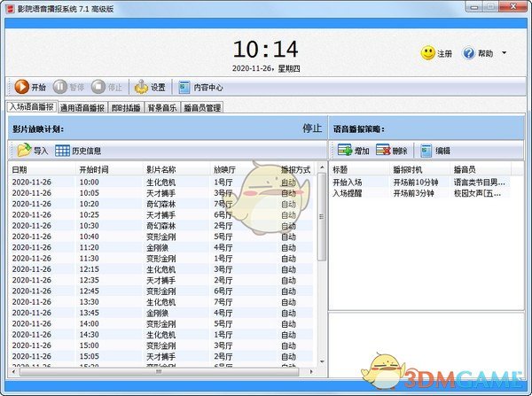
Task: Select the 12:45 变形金刚 6号厅 row
Action: (161, 291)
